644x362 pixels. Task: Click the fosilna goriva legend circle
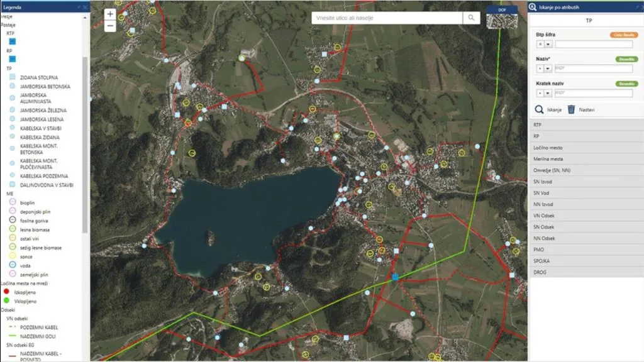pyautogui.click(x=13, y=220)
